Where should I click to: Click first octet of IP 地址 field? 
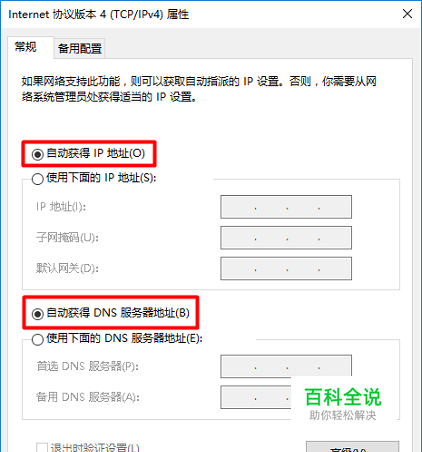point(238,207)
